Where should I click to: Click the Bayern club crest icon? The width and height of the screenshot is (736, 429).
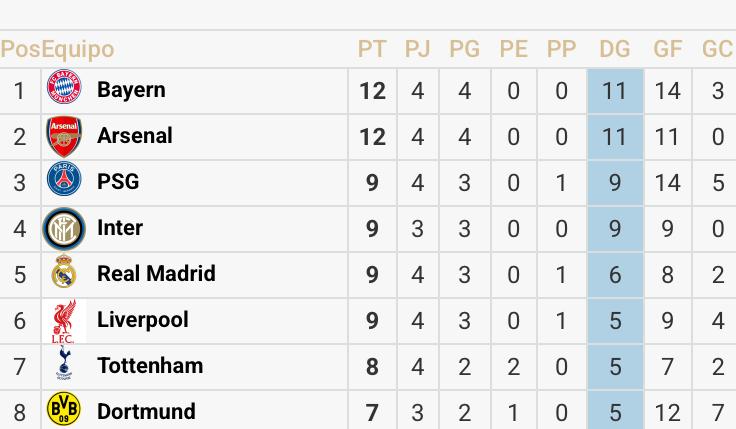coord(64,90)
